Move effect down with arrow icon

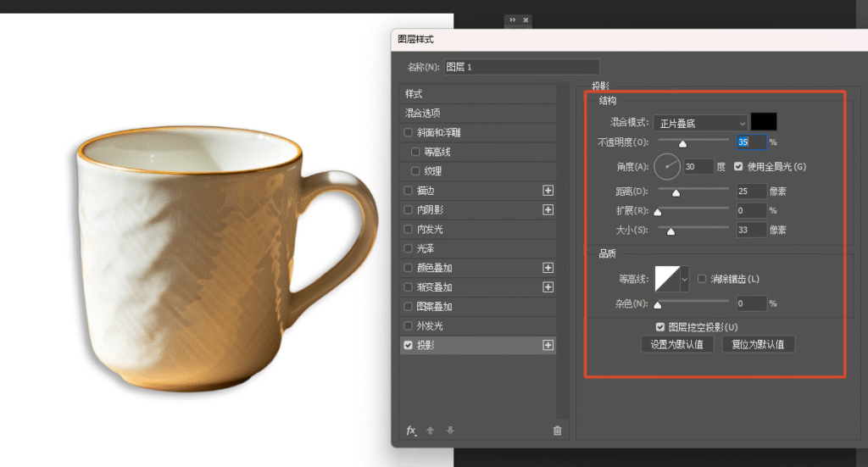pos(450,431)
